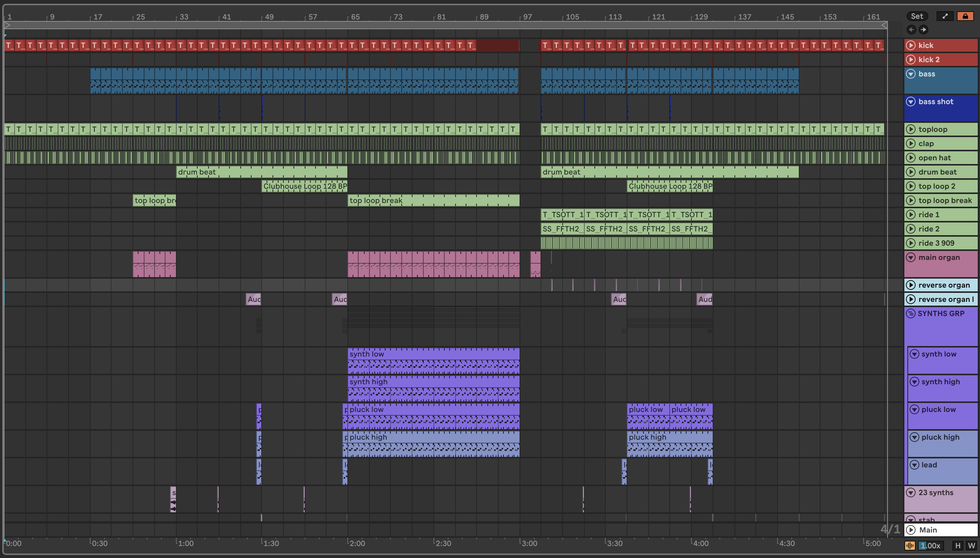Unfold the open hat track
The height and width of the screenshot is (558, 980).
point(911,158)
